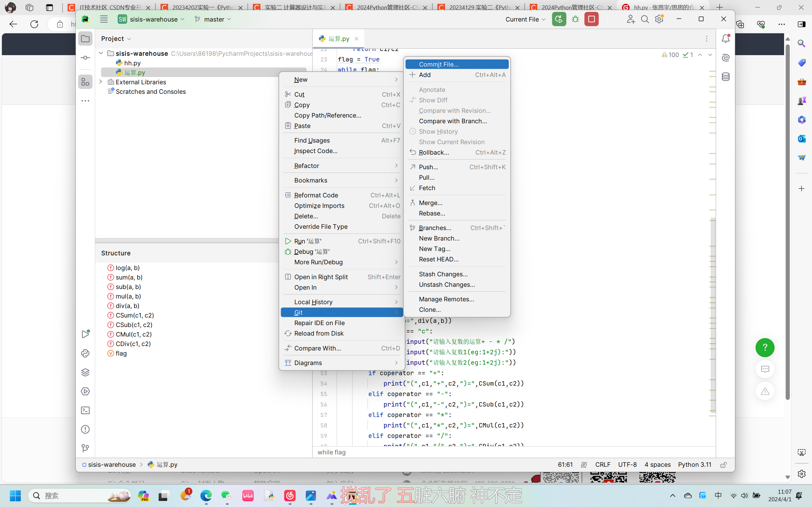Toggle the read-only lock icon in status bar
Screen dimensions: 812x507
(724, 465)
